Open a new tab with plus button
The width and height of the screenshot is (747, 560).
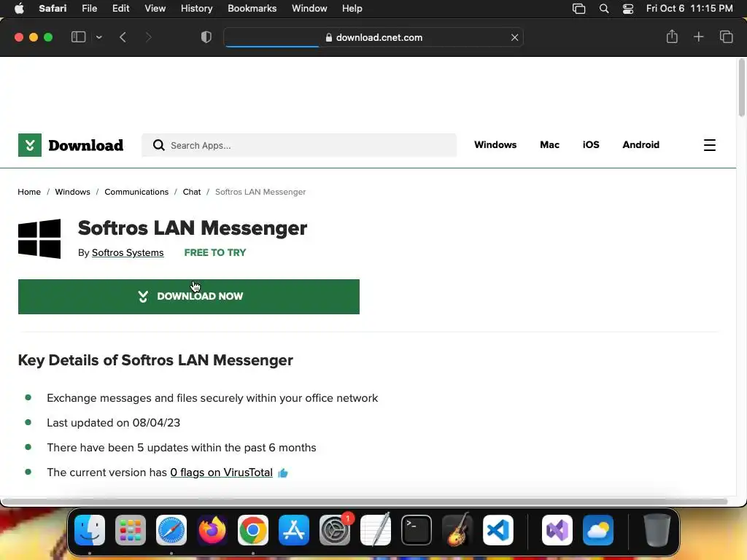click(698, 36)
